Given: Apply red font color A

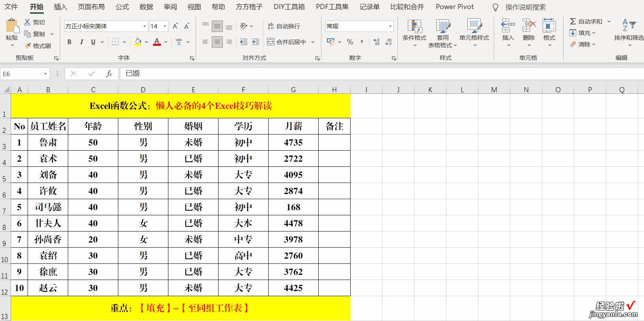Looking at the screenshot, I should 157,42.
